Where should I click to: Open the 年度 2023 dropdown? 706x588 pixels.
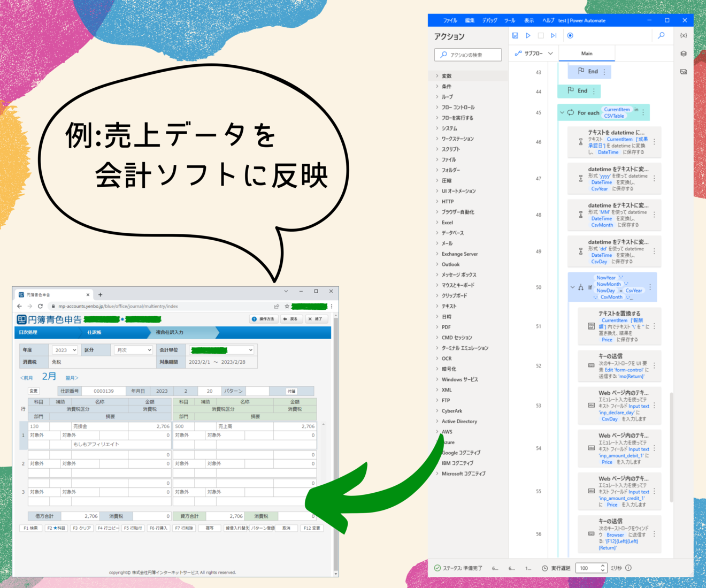pyautogui.click(x=65, y=350)
